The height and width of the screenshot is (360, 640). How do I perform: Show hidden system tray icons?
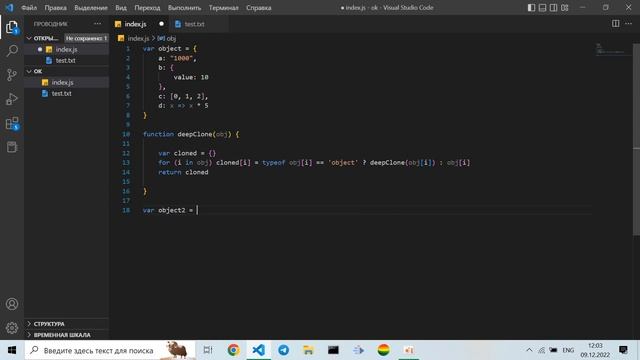(529, 350)
